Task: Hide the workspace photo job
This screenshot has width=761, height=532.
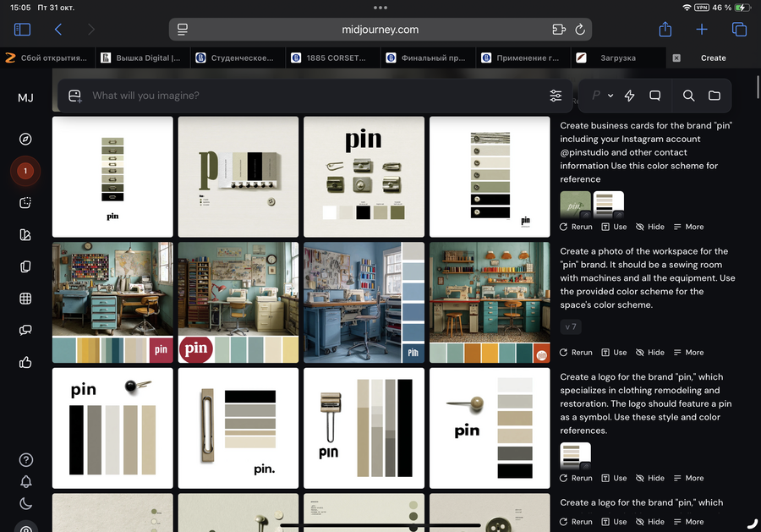Action: tap(650, 353)
